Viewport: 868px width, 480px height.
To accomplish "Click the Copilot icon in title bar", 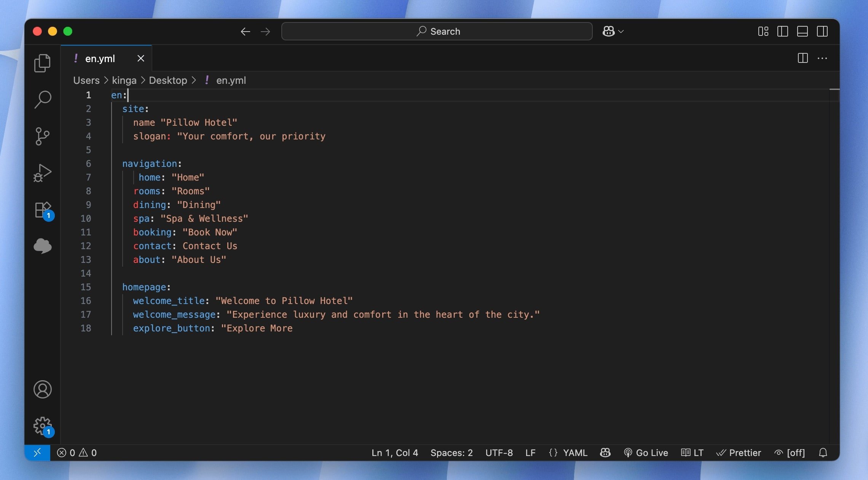I will click(x=608, y=31).
